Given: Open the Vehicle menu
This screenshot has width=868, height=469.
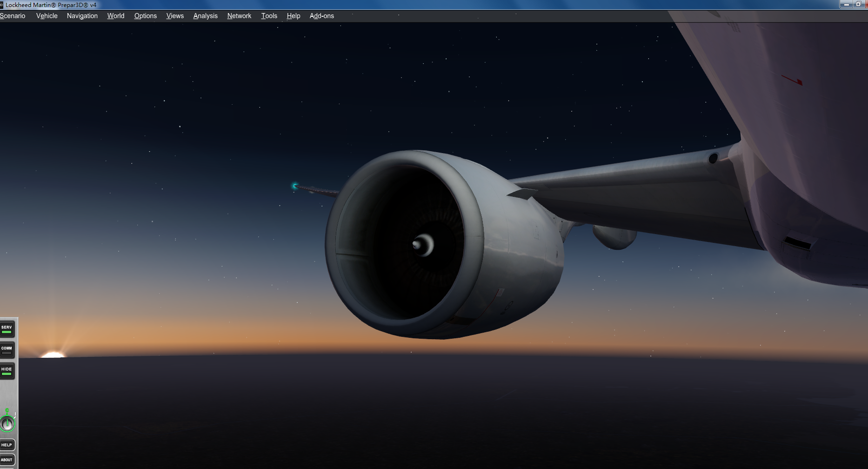Looking at the screenshot, I should pyautogui.click(x=47, y=15).
